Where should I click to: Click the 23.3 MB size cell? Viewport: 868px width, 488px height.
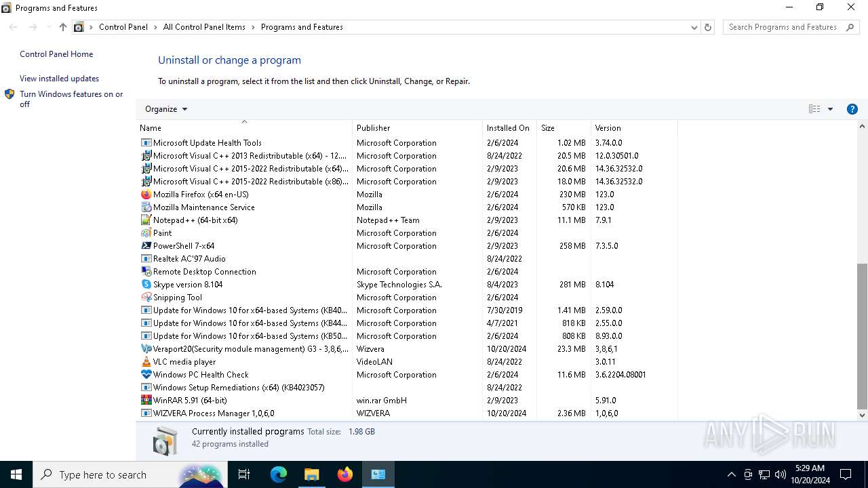pyautogui.click(x=572, y=349)
